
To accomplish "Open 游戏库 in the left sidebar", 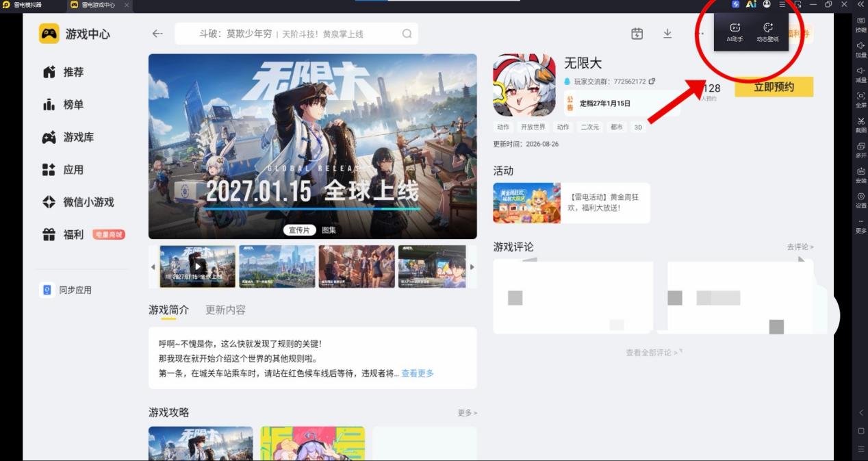I will pos(68,137).
